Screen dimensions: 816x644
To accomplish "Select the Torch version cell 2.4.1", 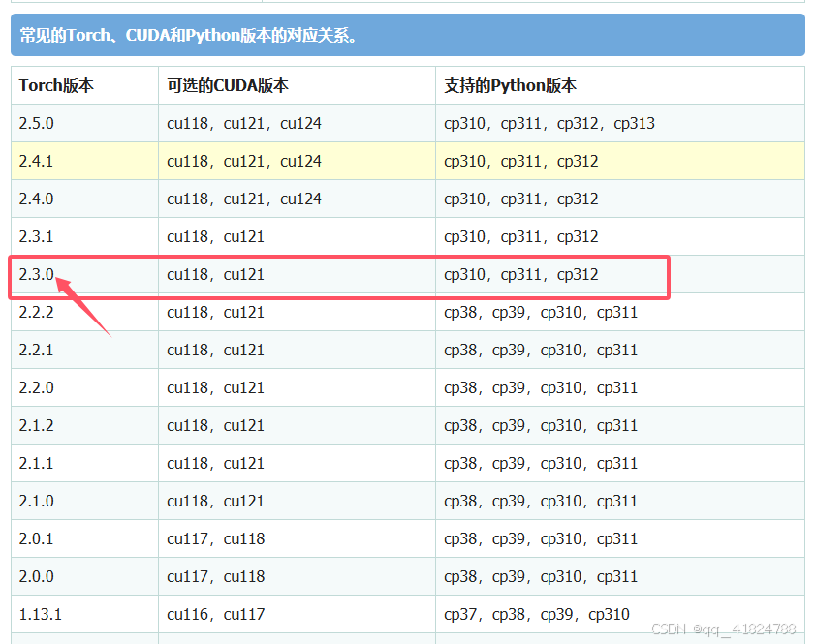I will click(x=85, y=162).
